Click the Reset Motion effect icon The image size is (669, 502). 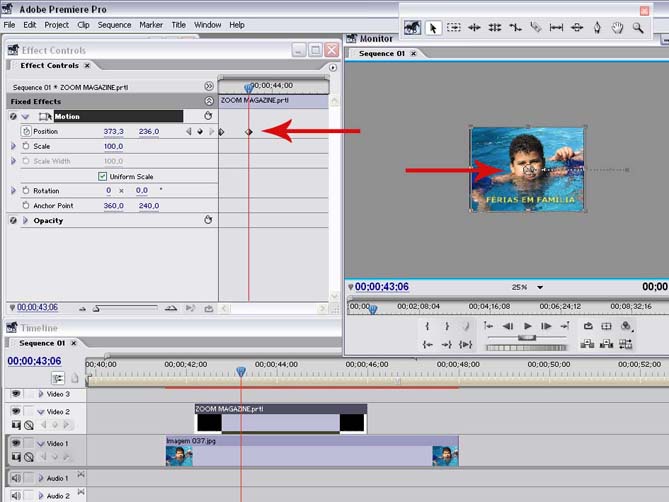(x=208, y=116)
